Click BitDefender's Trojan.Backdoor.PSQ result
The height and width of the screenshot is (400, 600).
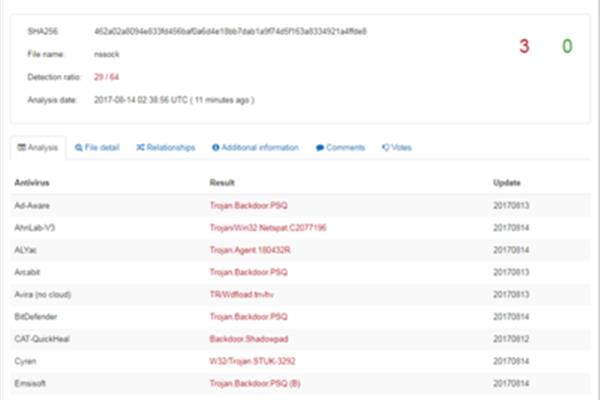point(249,317)
